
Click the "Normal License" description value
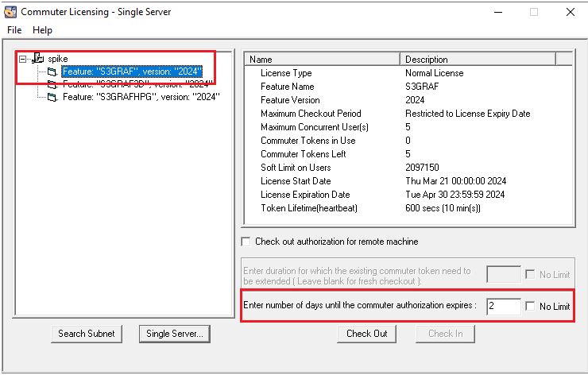tap(435, 73)
